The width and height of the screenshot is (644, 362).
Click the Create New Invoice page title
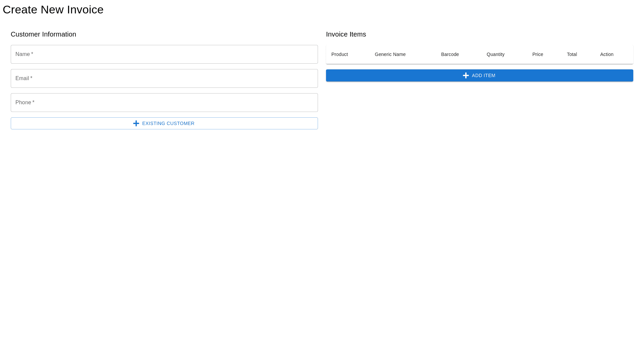(x=53, y=10)
